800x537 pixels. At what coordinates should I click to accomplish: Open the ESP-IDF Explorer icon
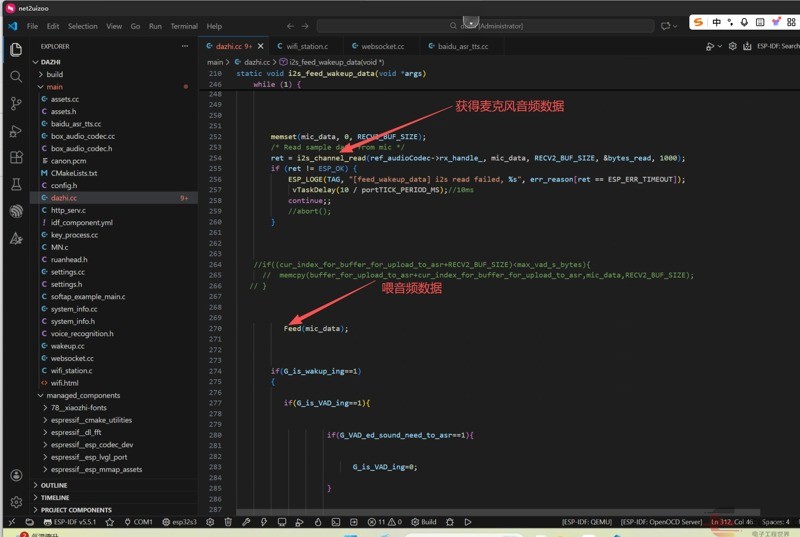pyautogui.click(x=16, y=212)
